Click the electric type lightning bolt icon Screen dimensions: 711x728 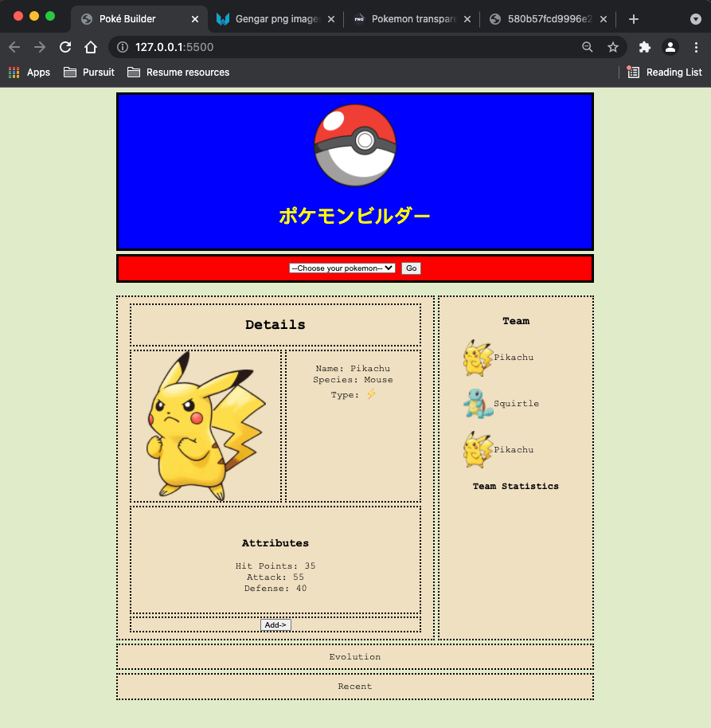click(370, 394)
